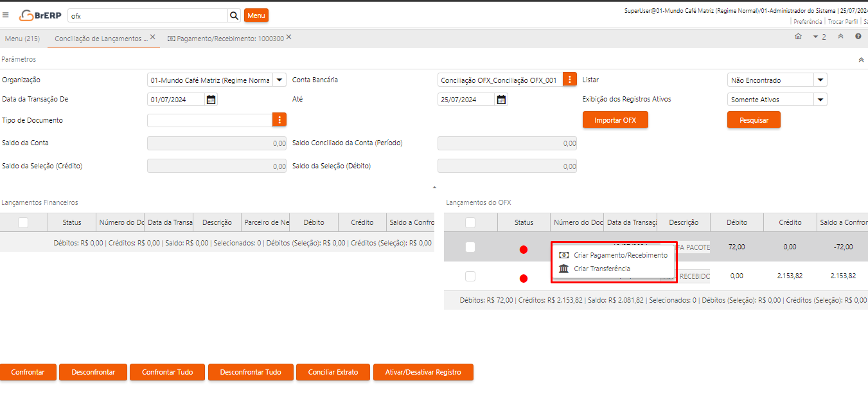The image size is (868, 408).
Task: Open calendar picker for the Até date
Action: [x=501, y=100]
